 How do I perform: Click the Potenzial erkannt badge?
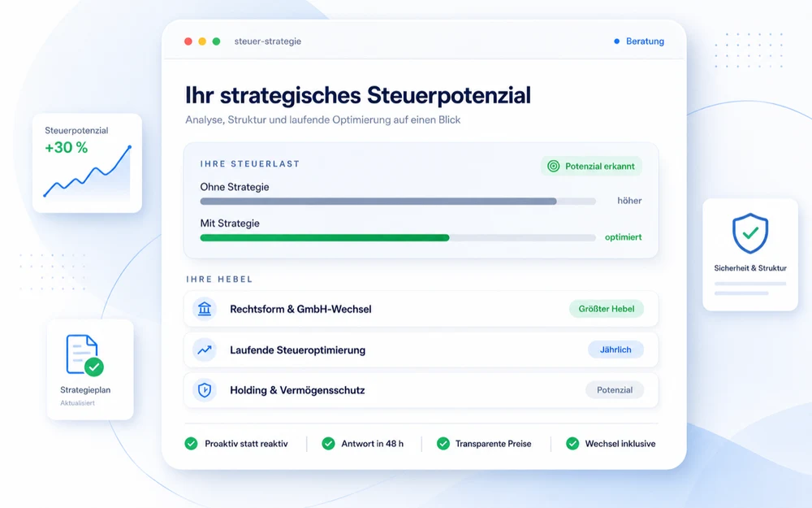(591, 166)
